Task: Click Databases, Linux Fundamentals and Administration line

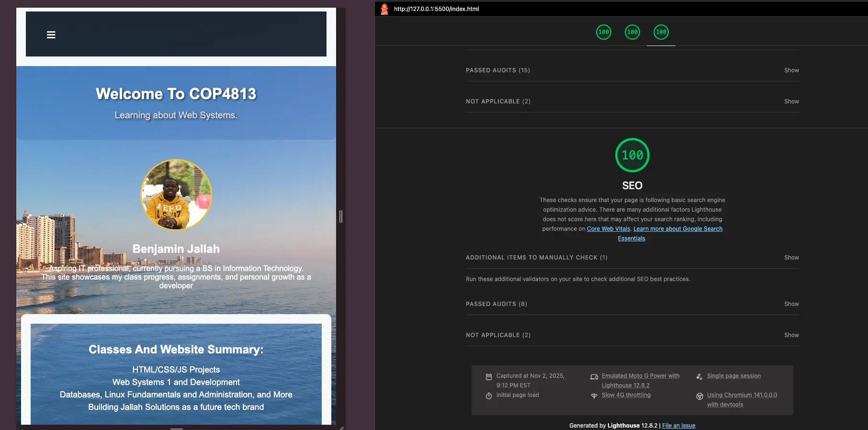Action: pyautogui.click(x=176, y=395)
